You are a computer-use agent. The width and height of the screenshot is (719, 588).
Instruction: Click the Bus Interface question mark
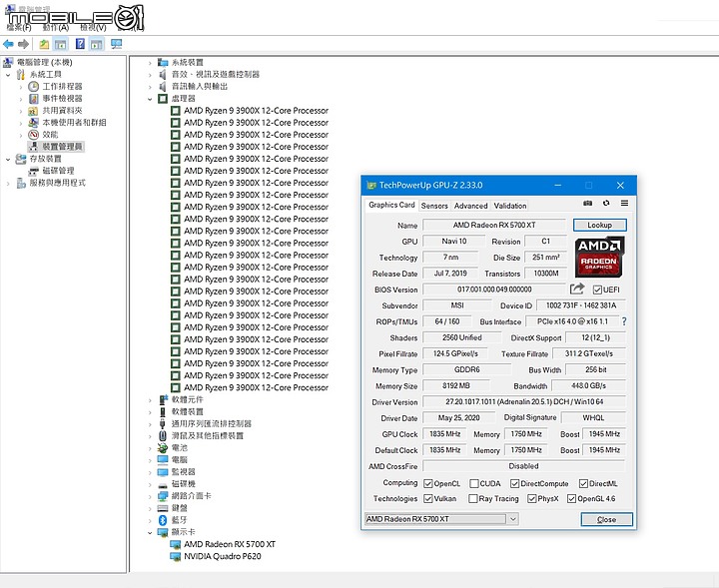point(624,321)
